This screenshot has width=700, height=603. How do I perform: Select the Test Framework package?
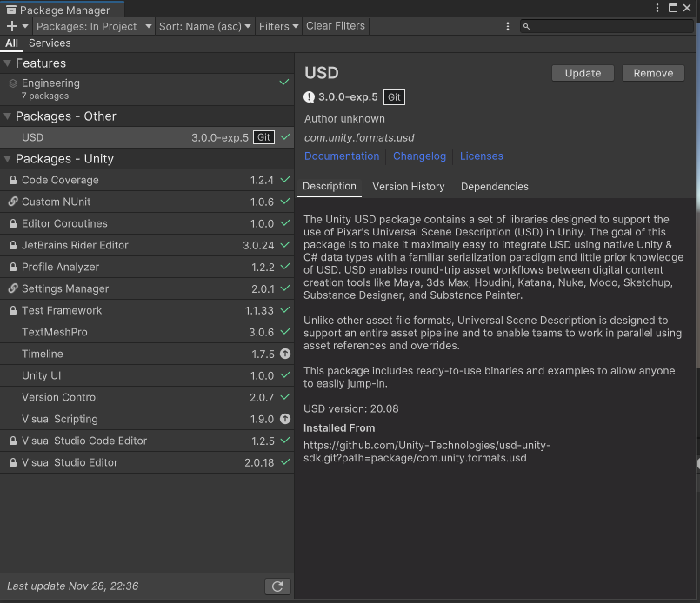pos(147,310)
